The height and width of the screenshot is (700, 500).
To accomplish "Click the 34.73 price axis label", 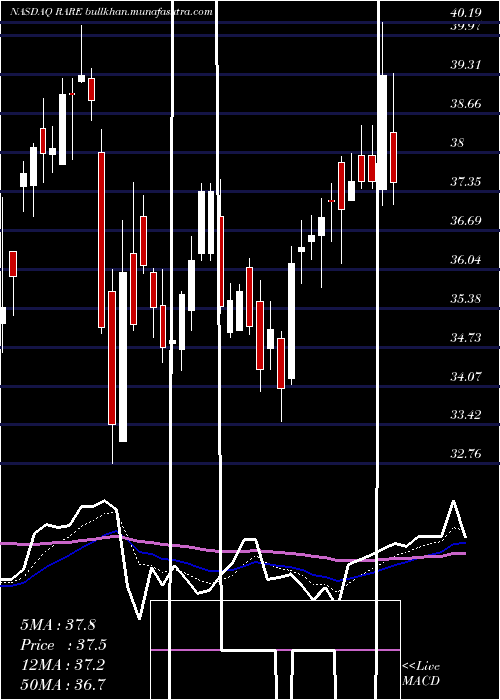I will point(466,338).
